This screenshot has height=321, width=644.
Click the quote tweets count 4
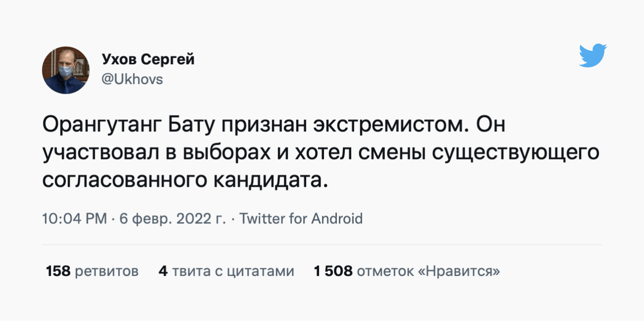[x=162, y=271]
